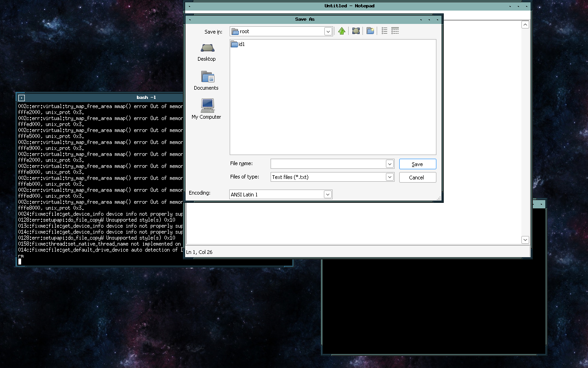Open the Notepad title bar system menu
Viewport: 588px width, 368px height.
189,6
